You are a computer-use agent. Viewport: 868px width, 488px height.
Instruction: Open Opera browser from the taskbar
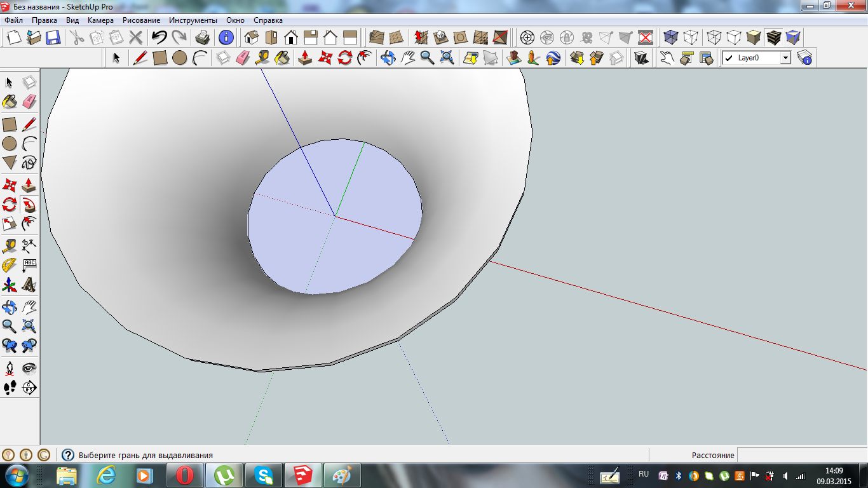pyautogui.click(x=185, y=475)
